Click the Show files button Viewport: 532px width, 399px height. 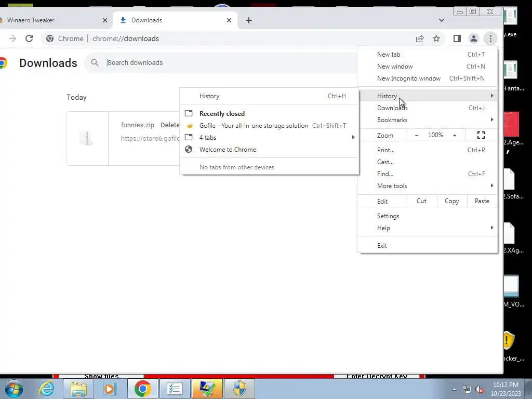point(101,376)
